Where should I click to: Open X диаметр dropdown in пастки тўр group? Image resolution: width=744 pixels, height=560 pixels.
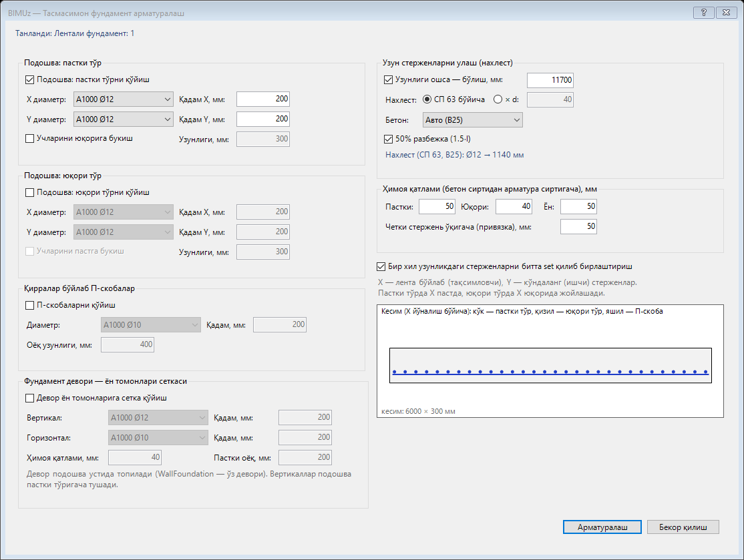124,99
